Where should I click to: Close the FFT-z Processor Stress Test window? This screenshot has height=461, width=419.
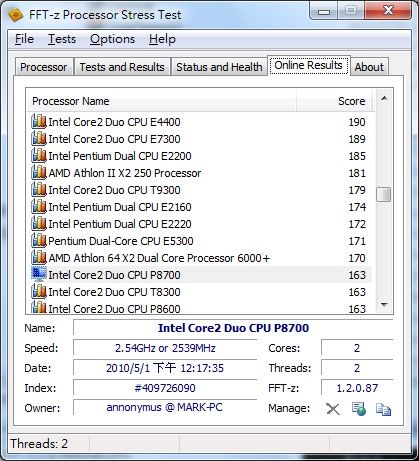coord(388,11)
